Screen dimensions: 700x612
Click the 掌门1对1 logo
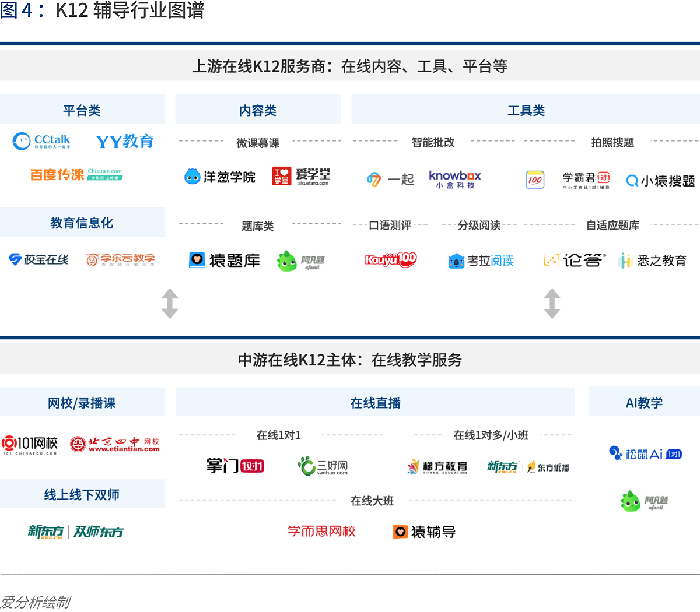235,466
